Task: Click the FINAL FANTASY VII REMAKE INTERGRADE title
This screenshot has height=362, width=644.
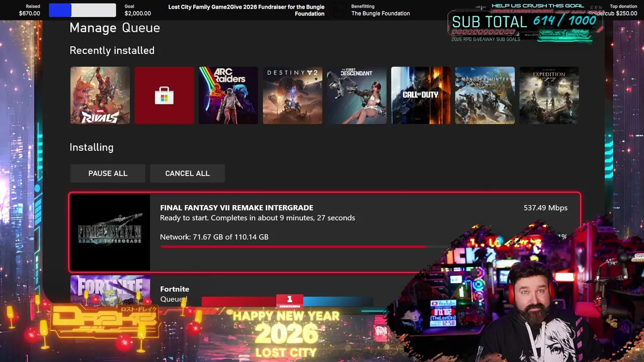Action: pos(236,208)
